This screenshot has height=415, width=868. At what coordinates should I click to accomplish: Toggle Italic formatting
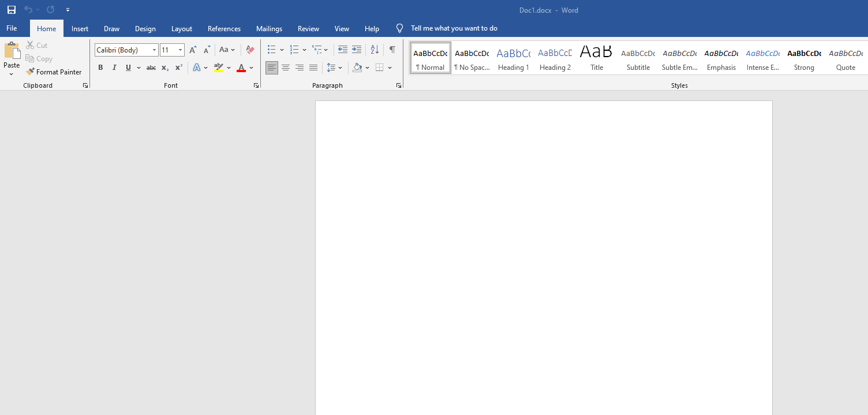(x=114, y=68)
